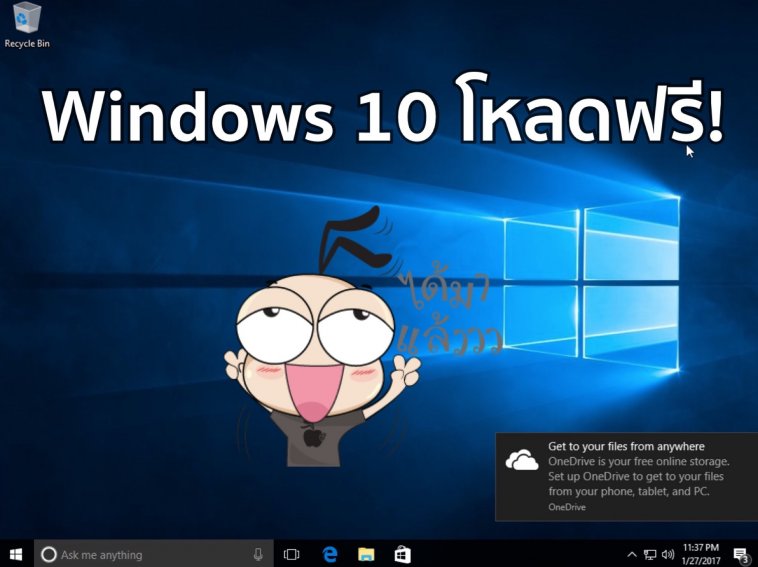
Task: Click the OneDrive cloud icon in notification
Action: click(522, 460)
